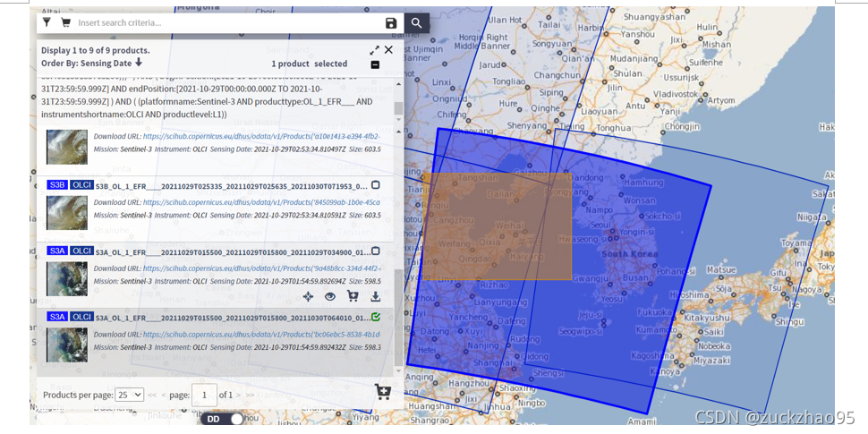Screen dimensions: 868x434
Task: Open thumbnail of S3A 064010 product
Action: tap(67, 345)
